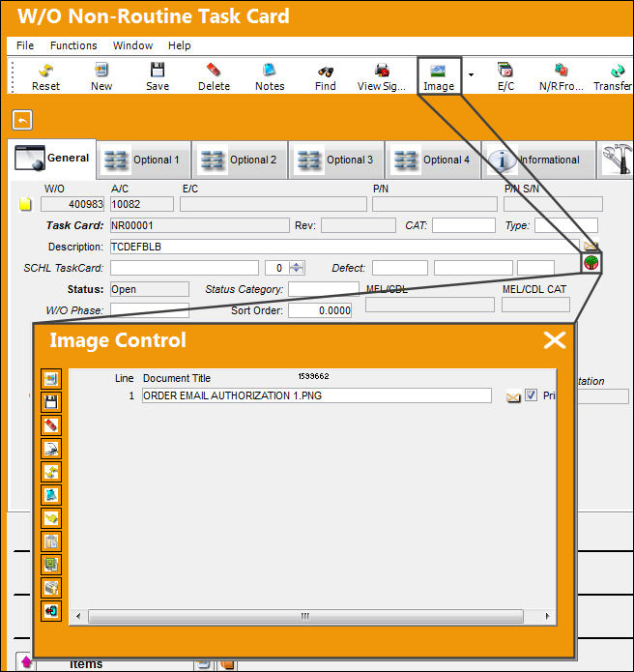Click the scanner icon in Image Control
Screen dimensions: 634x672
[x=51, y=449]
